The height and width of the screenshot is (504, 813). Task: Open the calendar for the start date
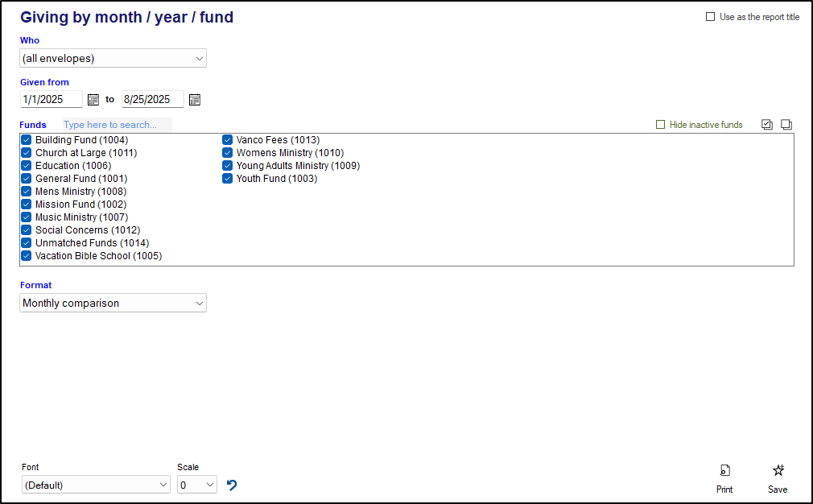tap(93, 99)
